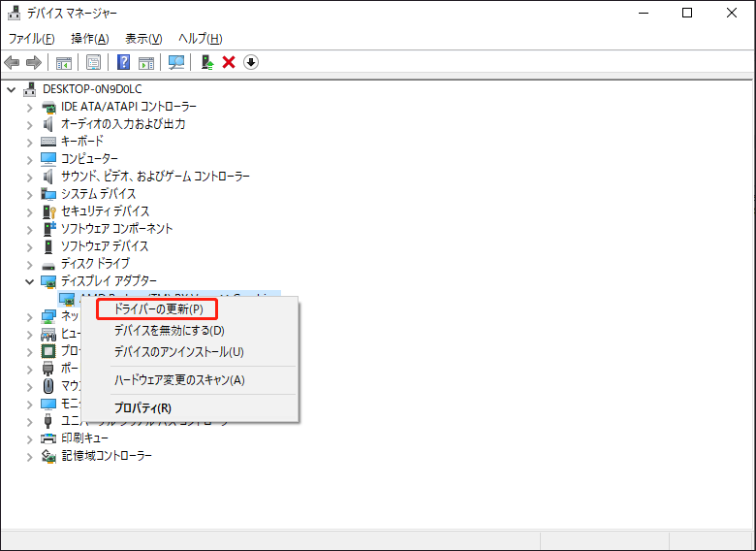This screenshot has width=756, height=551.
Task: Click the Back arrow toolbar icon
Action: (x=12, y=62)
